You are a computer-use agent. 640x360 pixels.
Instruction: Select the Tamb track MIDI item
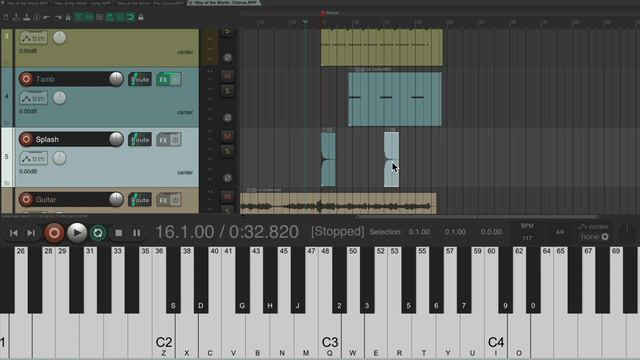(x=395, y=99)
